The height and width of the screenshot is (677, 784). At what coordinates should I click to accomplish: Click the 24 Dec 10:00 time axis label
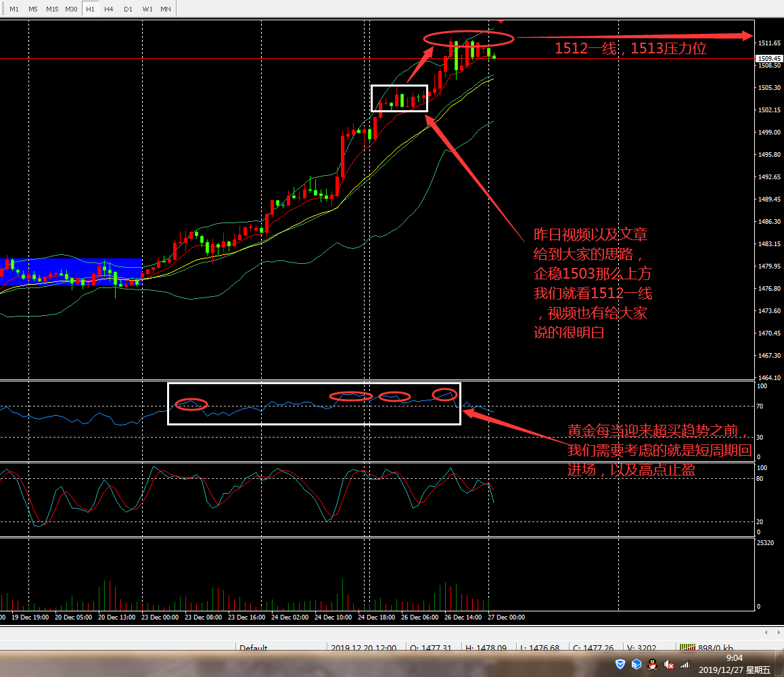(333, 617)
